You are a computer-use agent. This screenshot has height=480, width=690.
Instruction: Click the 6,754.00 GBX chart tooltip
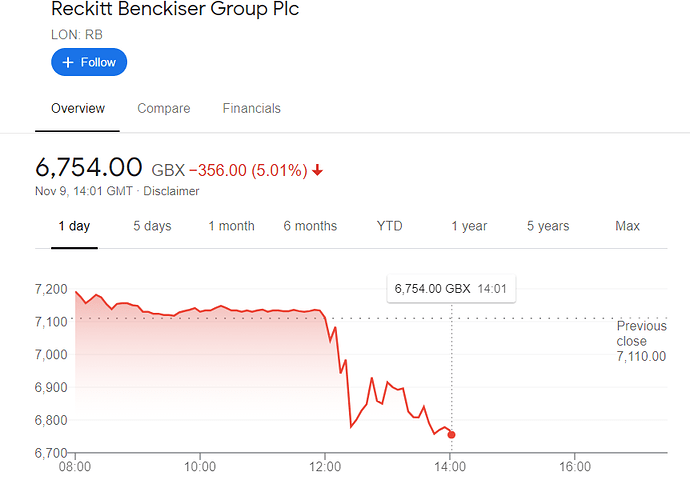(x=451, y=289)
